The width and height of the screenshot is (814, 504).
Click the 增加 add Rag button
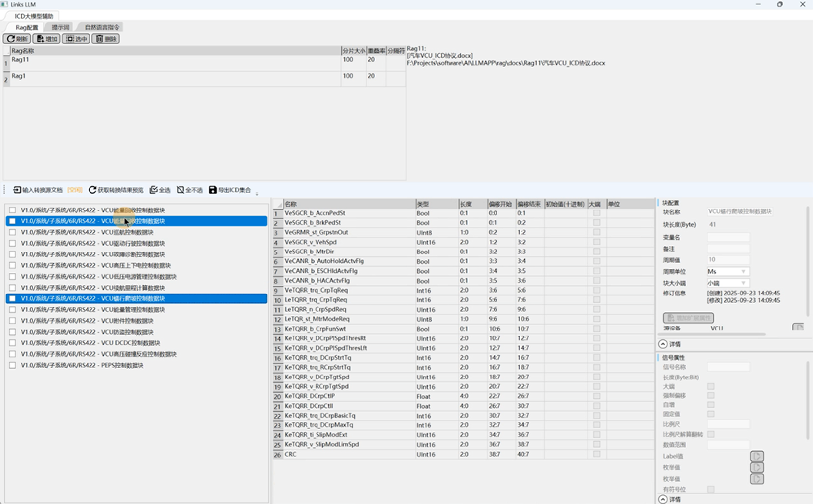pos(46,39)
